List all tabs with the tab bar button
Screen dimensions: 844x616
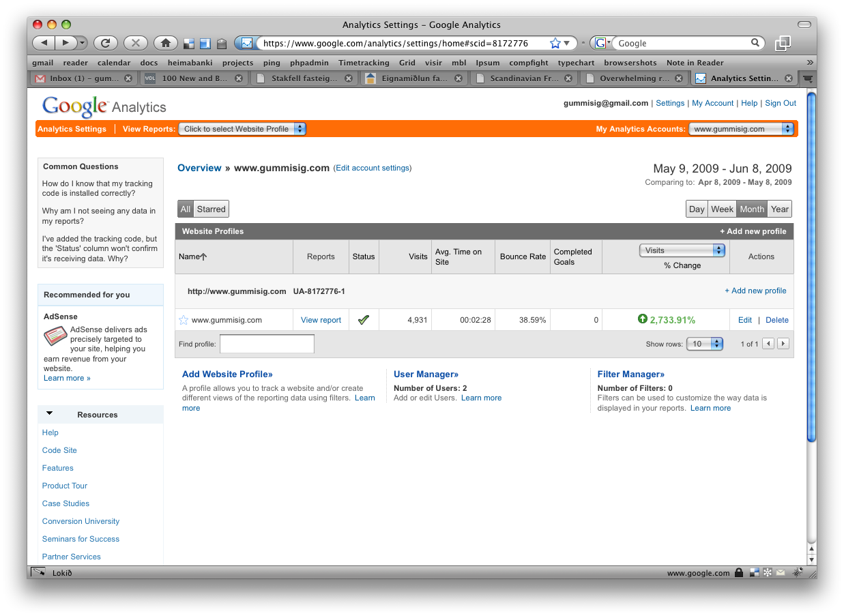809,78
